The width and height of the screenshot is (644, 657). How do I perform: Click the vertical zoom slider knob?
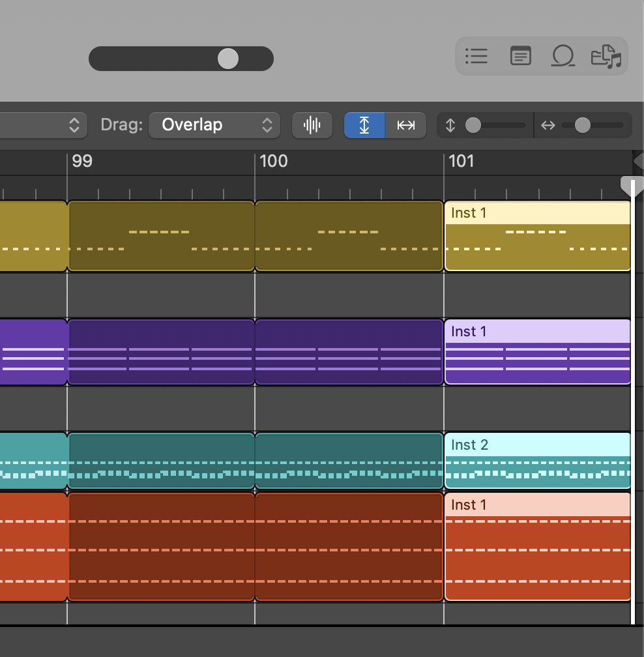point(473,125)
